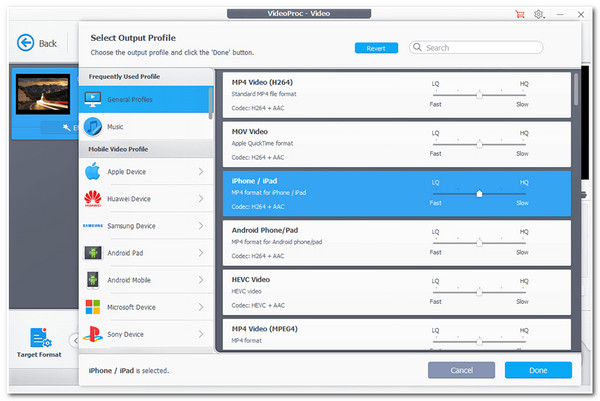
Task: Open the shopping cart icon
Action: [520, 15]
